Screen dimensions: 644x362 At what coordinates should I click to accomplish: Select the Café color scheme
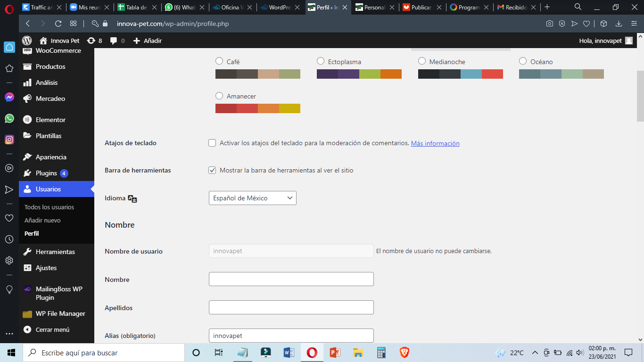pos(219,61)
